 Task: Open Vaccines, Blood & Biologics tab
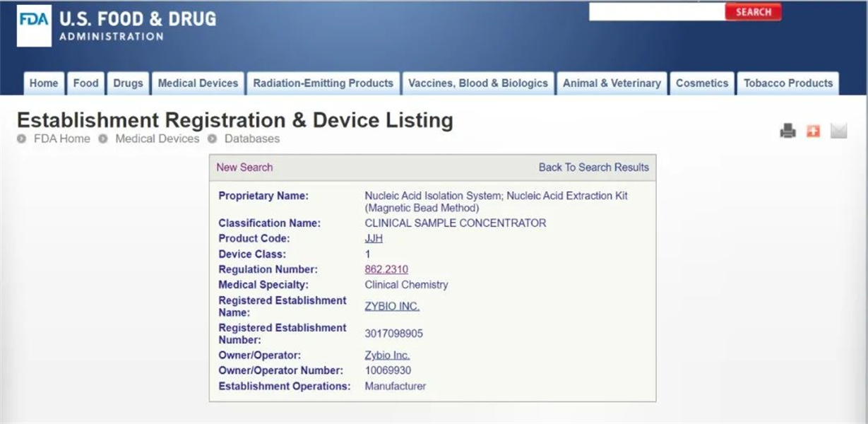click(478, 83)
